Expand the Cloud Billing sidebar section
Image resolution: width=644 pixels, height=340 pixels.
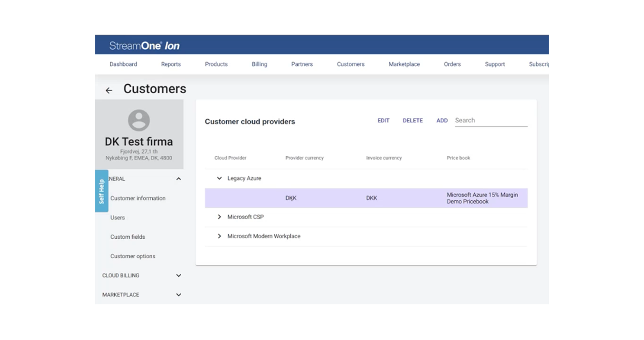tap(178, 275)
